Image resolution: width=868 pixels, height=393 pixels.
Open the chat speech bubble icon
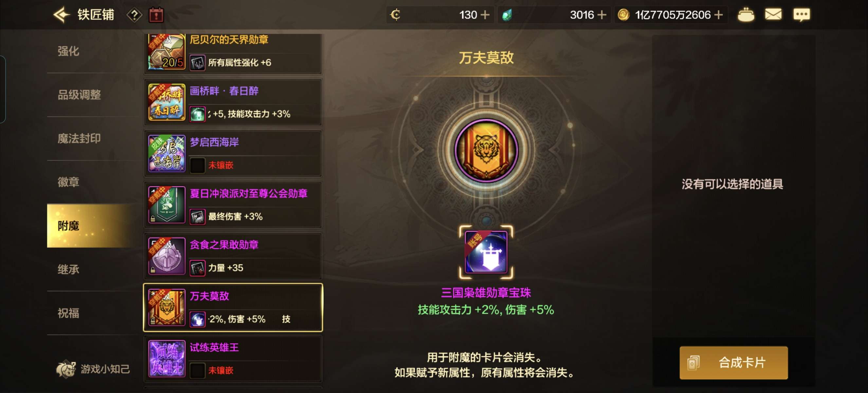coord(802,15)
